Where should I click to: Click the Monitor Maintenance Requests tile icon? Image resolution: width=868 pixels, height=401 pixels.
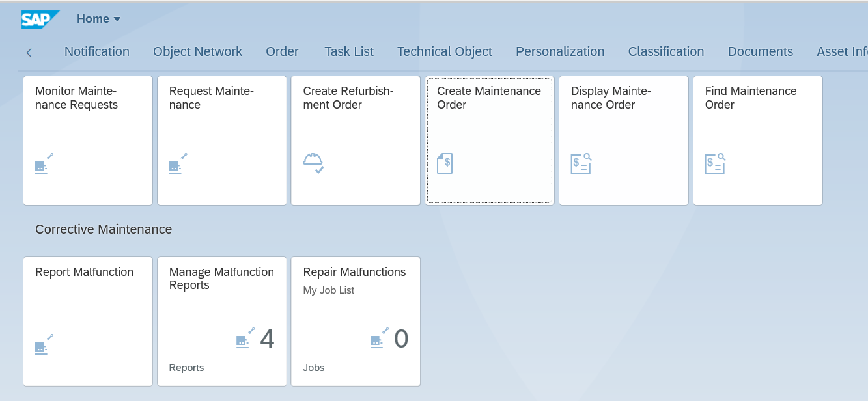pos(44,164)
